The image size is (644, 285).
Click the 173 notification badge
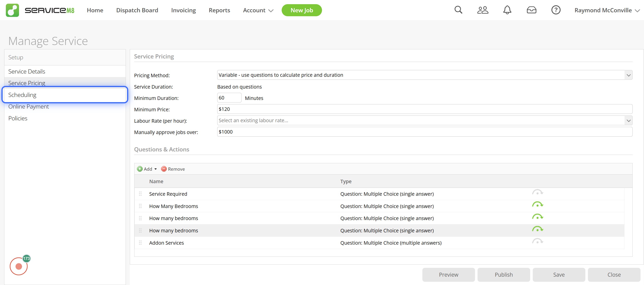point(26,259)
